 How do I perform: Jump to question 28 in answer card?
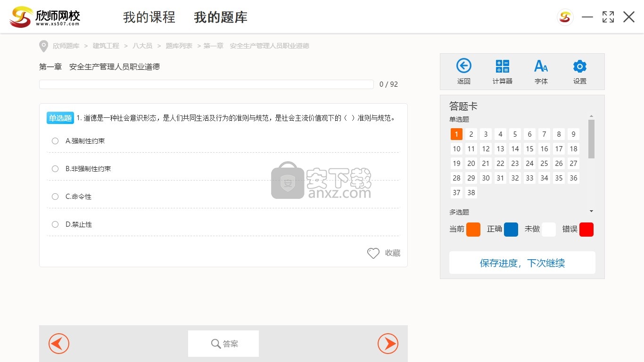tap(456, 178)
